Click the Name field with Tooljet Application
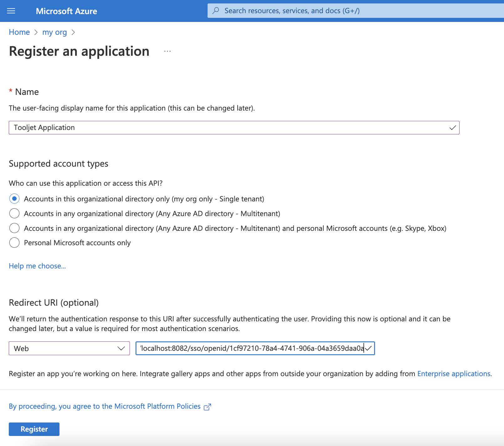This screenshot has width=504, height=446. 234,127
